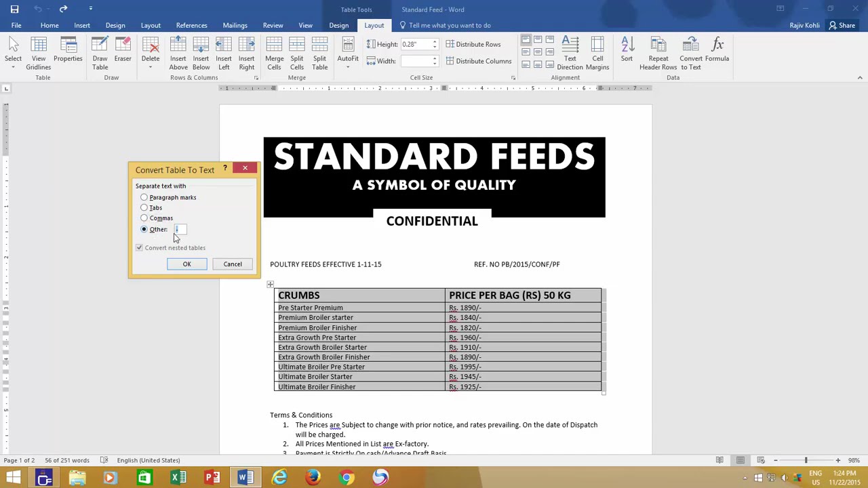Open the Select table dropdown
The image size is (868, 488).
click(x=13, y=54)
